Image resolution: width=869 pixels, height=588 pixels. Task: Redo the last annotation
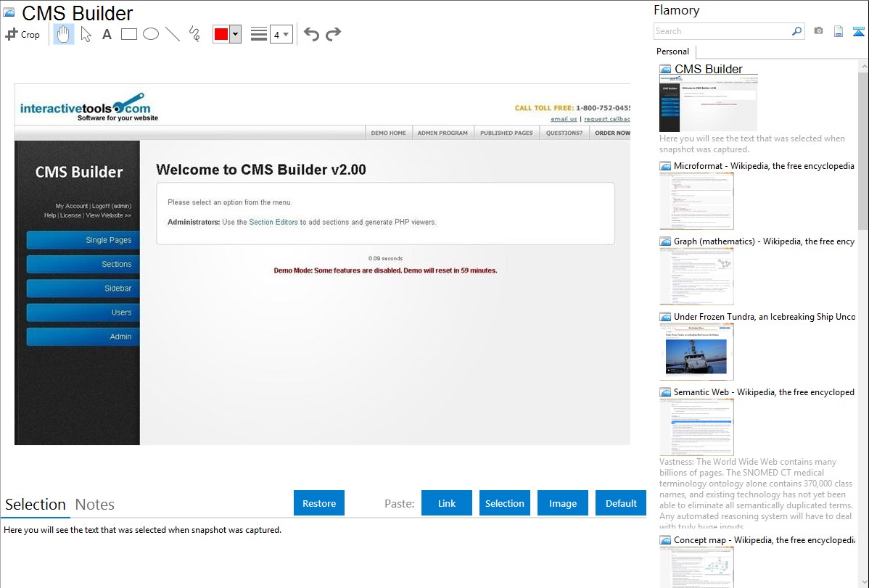point(333,34)
